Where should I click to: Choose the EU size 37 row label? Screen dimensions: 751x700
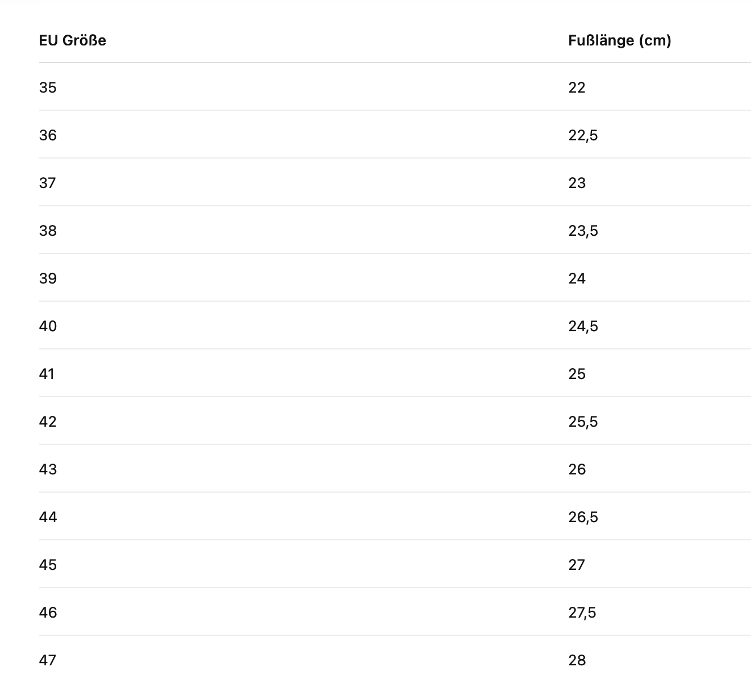(48, 183)
